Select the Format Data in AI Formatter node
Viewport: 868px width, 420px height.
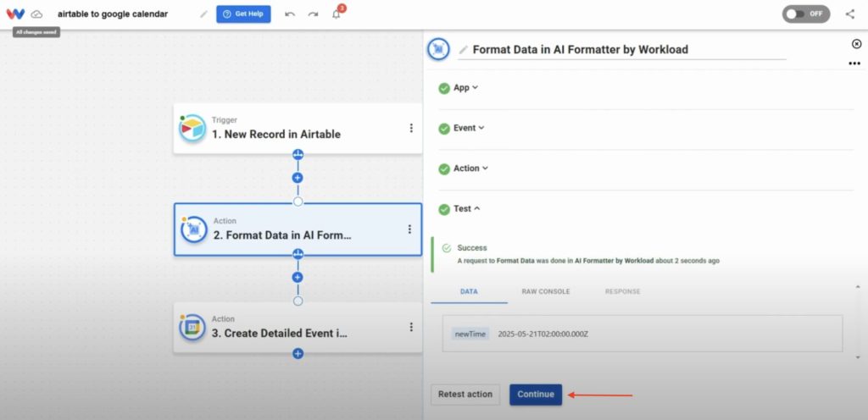pos(298,229)
